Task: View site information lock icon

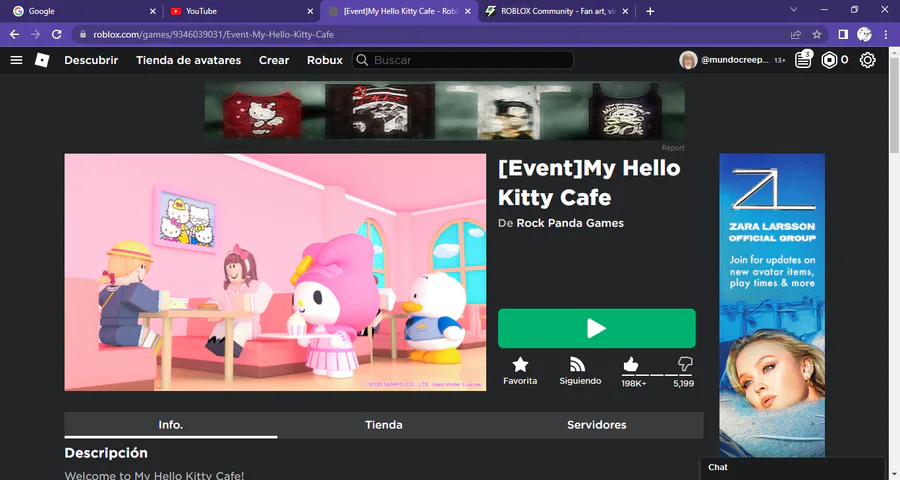Action: (83, 34)
